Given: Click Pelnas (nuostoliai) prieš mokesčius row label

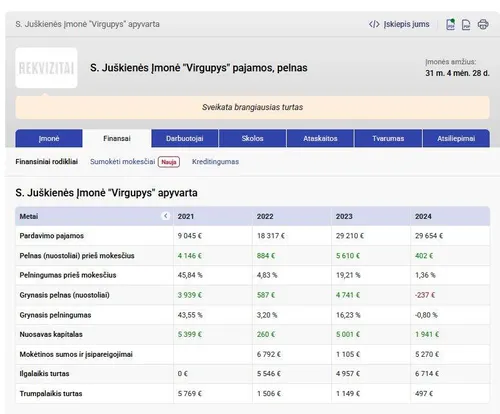Looking at the screenshot, I should click(77, 256).
